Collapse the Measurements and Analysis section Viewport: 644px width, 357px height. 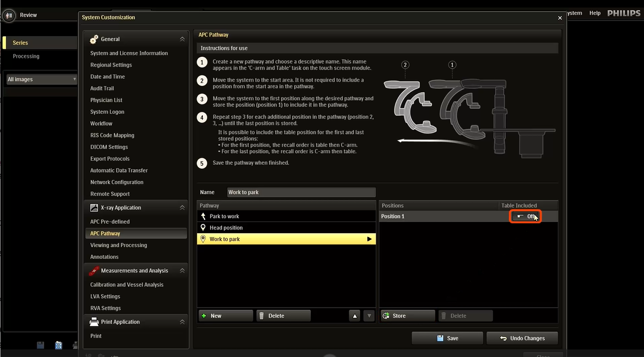[182, 271]
